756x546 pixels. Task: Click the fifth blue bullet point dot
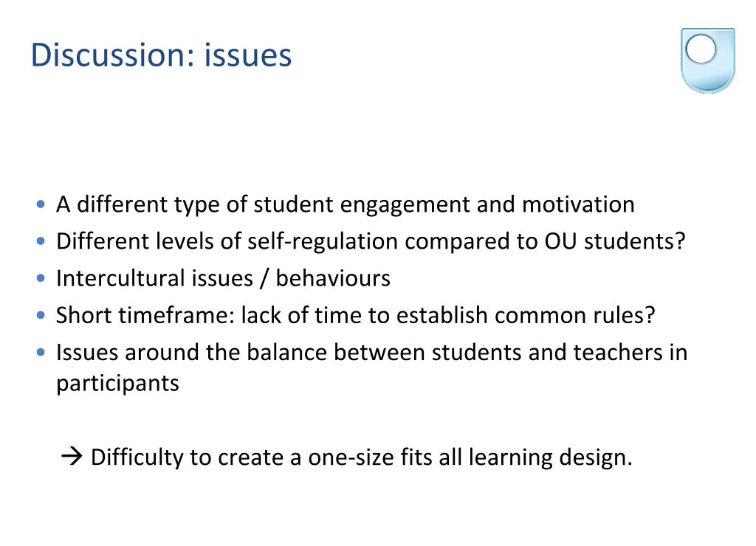(41, 352)
